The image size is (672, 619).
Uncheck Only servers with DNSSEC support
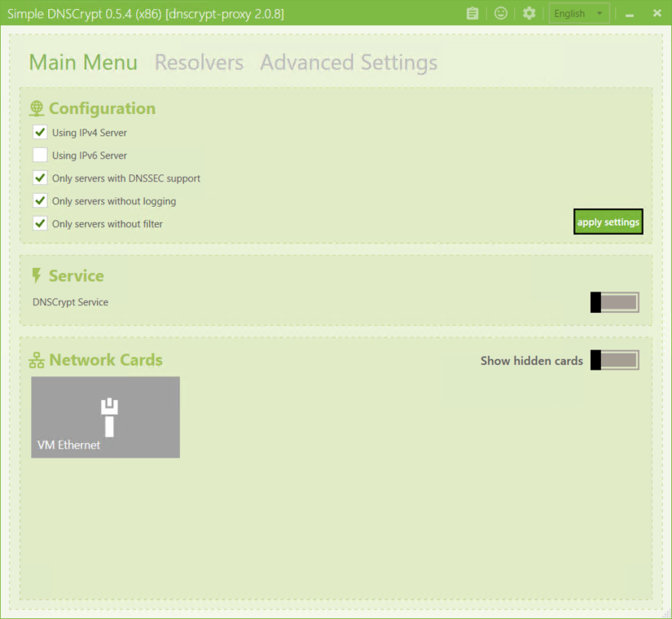(x=39, y=178)
